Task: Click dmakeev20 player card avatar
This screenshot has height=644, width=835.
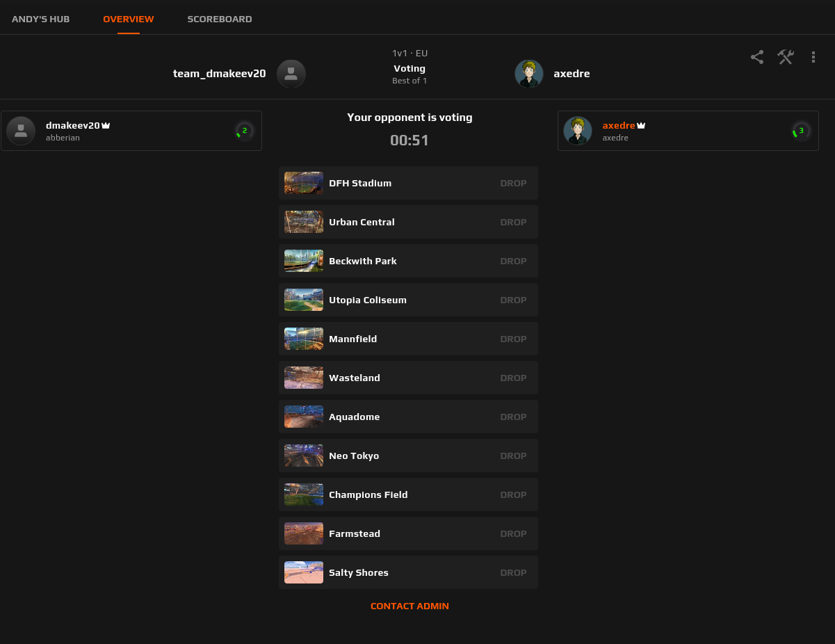Action: 21,131
